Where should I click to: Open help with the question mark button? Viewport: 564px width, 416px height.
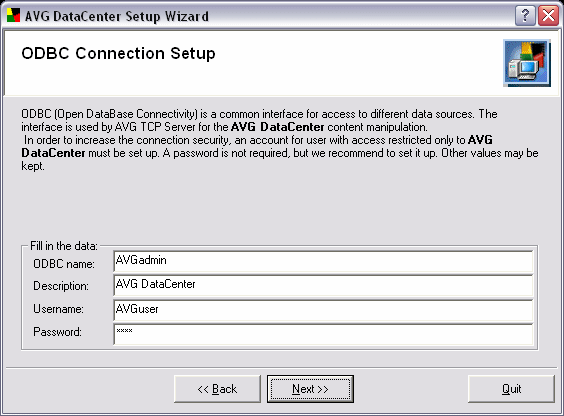(x=525, y=16)
